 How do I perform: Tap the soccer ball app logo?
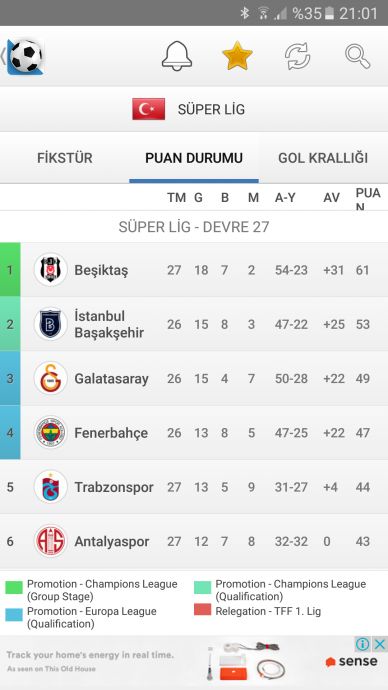tap(26, 56)
